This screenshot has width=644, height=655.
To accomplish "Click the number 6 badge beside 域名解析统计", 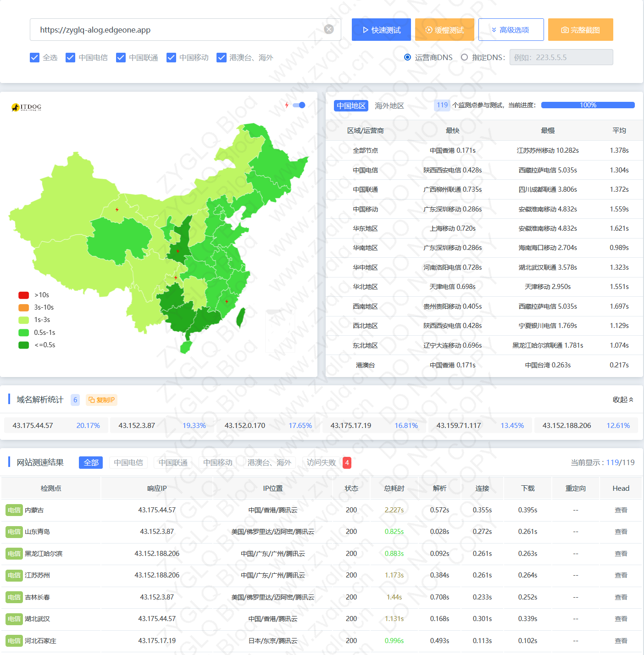I will click(x=75, y=400).
